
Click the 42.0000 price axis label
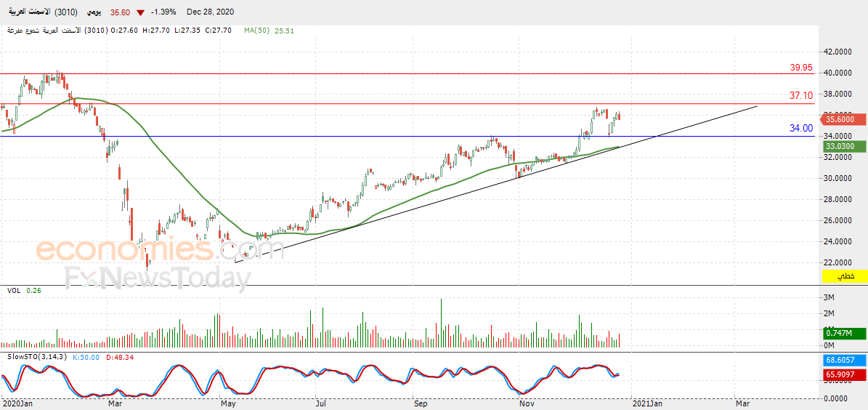(837, 52)
